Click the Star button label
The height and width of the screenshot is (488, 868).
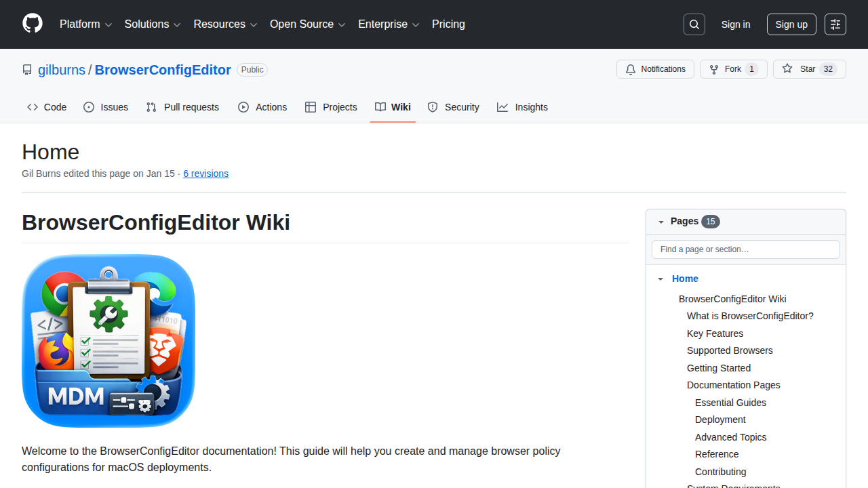(808, 69)
